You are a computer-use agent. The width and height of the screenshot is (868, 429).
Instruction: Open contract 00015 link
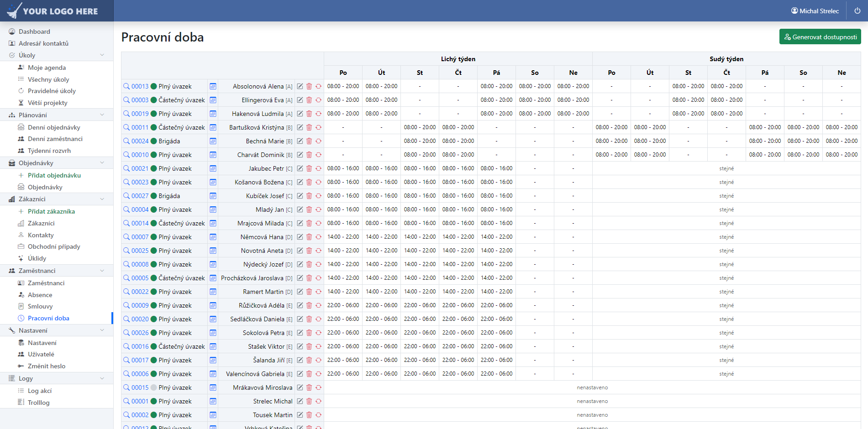[x=140, y=387]
